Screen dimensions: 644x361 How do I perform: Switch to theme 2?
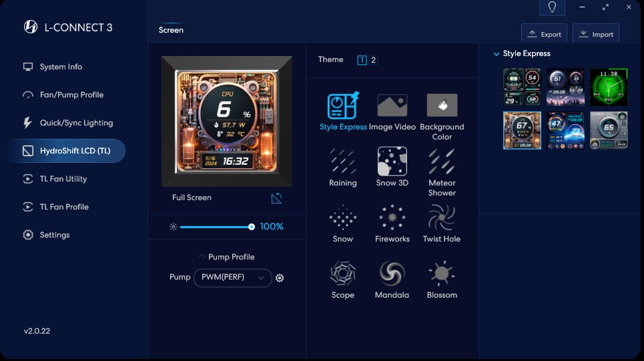pos(373,60)
